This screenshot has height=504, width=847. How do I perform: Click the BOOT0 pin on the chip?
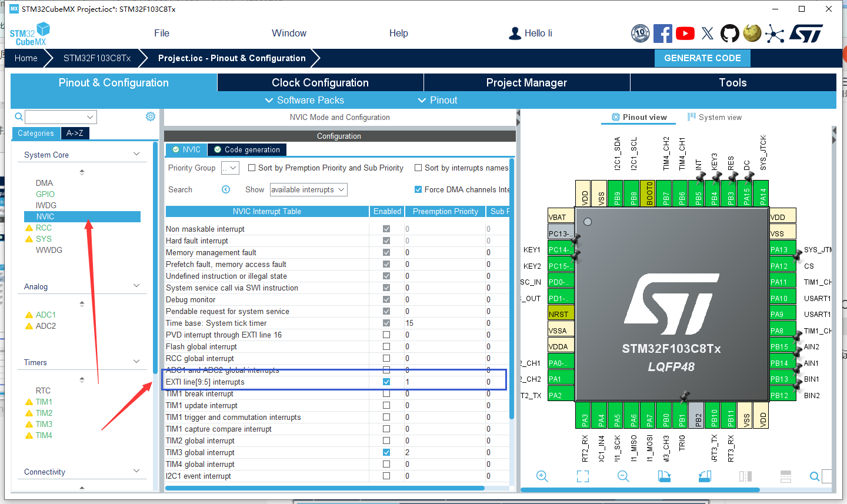click(x=648, y=193)
